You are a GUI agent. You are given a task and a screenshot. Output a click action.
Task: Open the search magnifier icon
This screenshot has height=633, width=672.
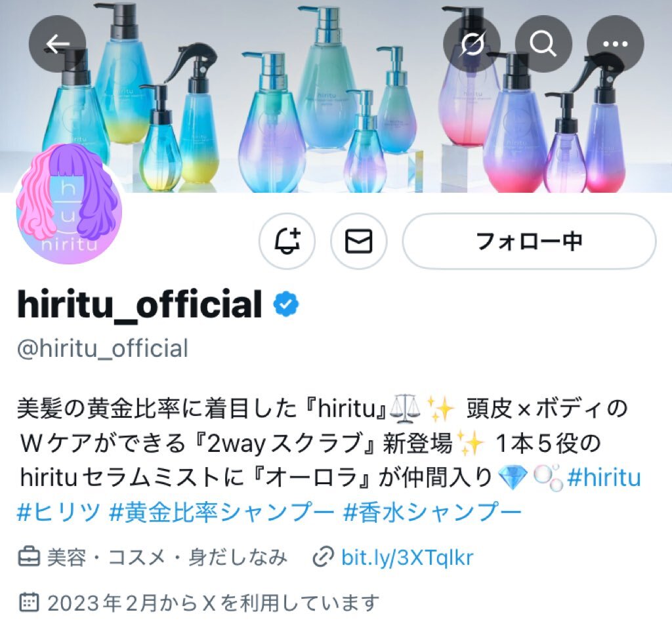pos(543,44)
